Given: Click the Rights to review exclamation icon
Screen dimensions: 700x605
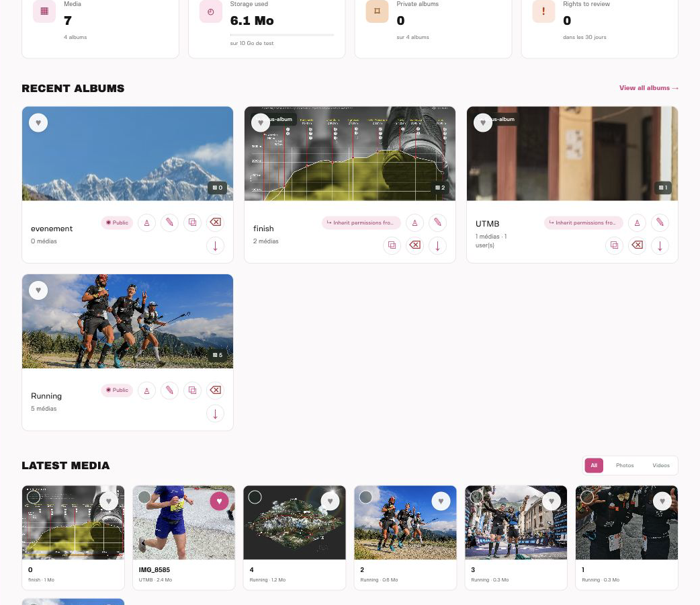Looking at the screenshot, I should tap(543, 11).
